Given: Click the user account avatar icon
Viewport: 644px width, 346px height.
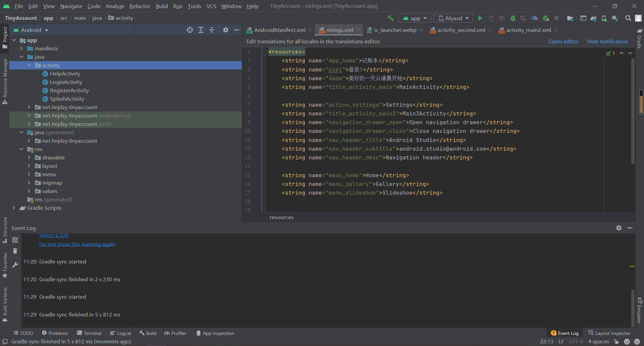Looking at the screenshot, I should 638,18.
